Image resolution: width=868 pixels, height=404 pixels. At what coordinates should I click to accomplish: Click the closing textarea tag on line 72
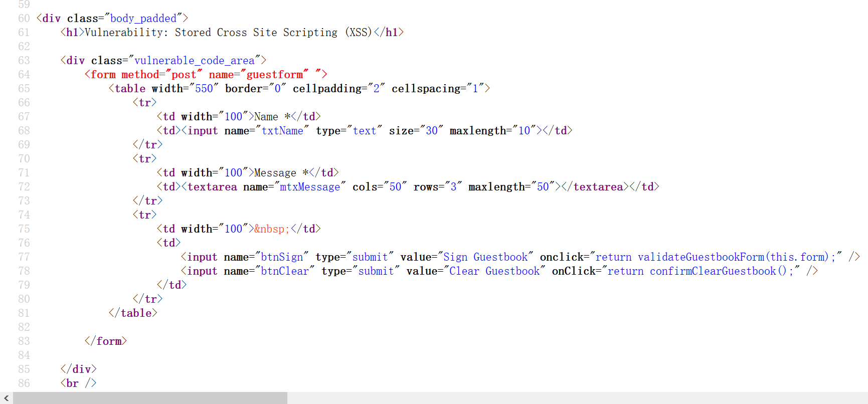coord(595,187)
